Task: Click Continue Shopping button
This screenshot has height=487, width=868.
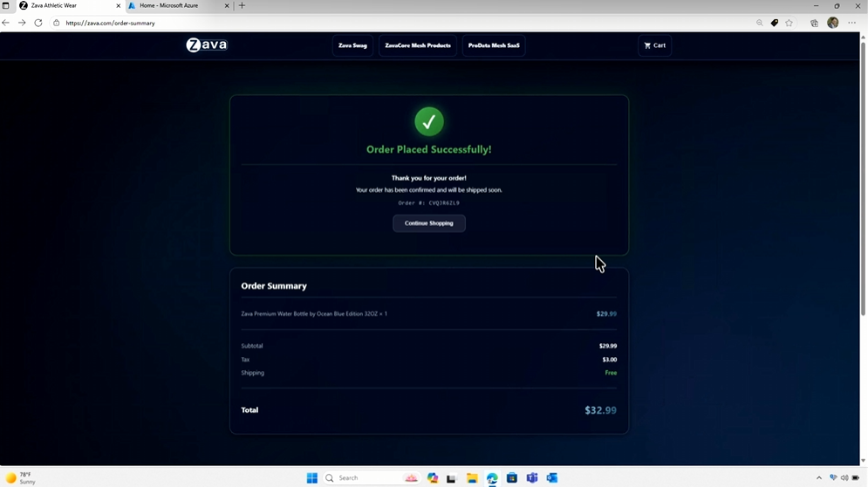Action: tap(429, 223)
